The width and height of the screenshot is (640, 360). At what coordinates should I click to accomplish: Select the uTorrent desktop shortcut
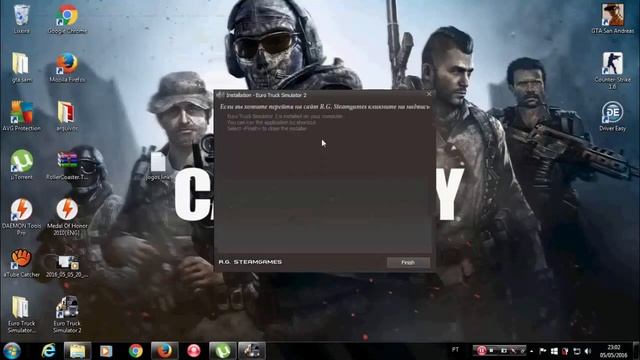(x=21, y=165)
